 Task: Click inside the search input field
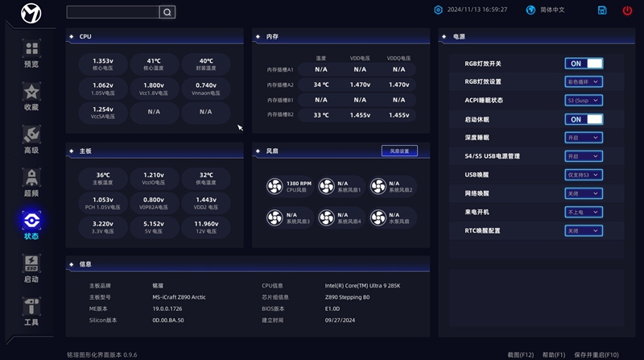(x=112, y=12)
